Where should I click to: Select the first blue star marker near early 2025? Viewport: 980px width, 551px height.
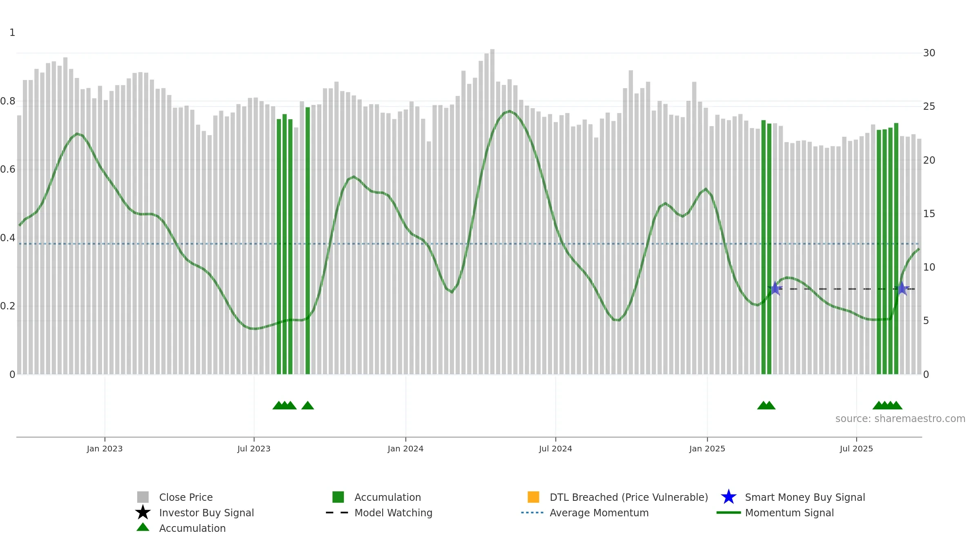tap(775, 289)
